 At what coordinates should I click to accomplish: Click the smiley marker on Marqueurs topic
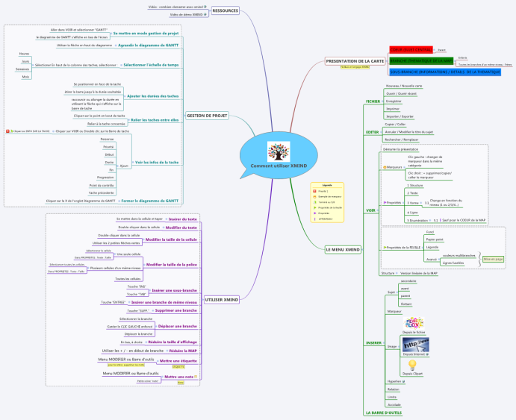point(385,167)
